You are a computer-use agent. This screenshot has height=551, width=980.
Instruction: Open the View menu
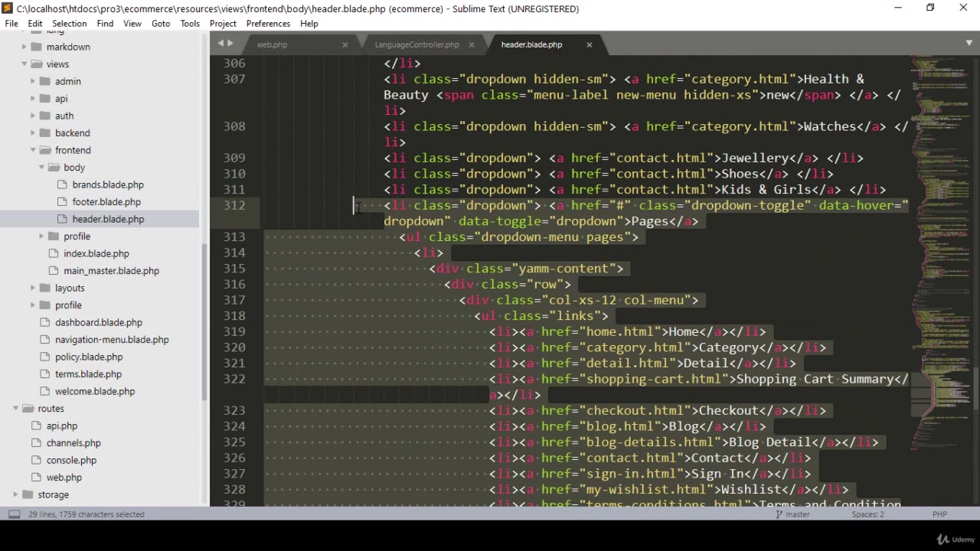click(132, 24)
